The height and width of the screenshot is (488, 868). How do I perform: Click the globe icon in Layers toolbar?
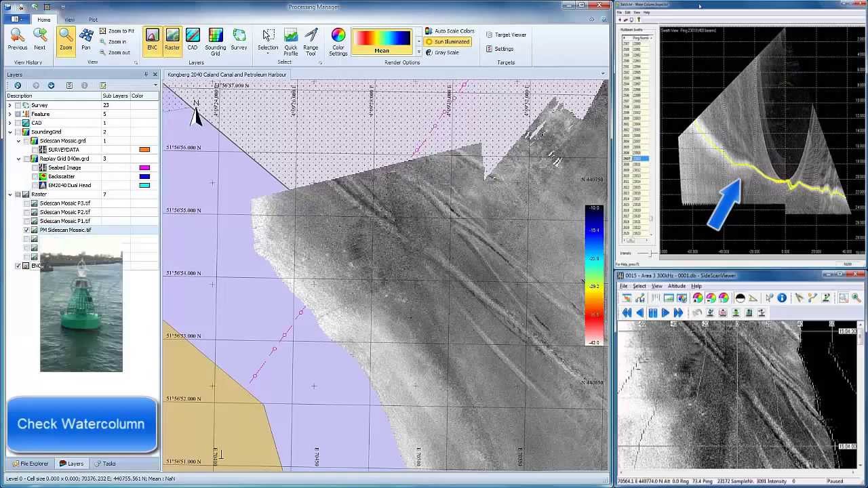click(18, 85)
